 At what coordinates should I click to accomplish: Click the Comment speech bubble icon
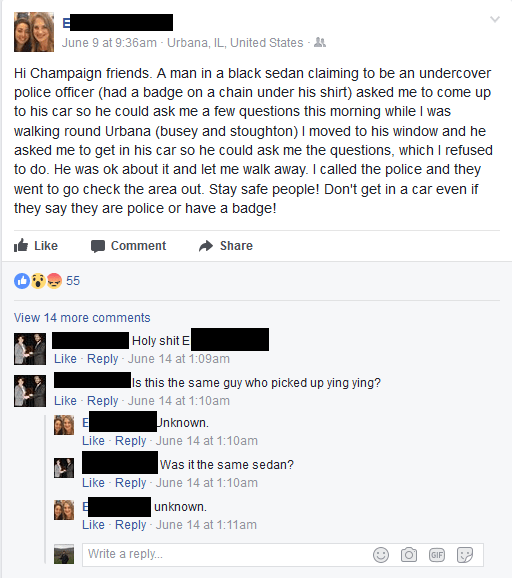coord(98,246)
